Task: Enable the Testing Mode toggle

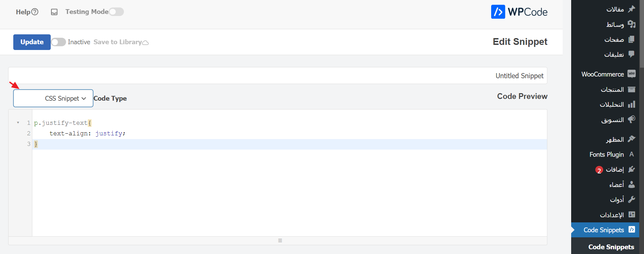Action: [x=116, y=12]
